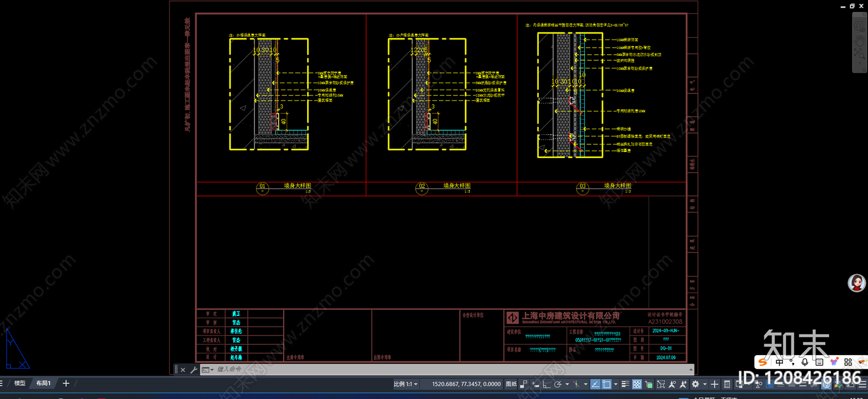Open Full Navigation Wheel 2D

860,27
